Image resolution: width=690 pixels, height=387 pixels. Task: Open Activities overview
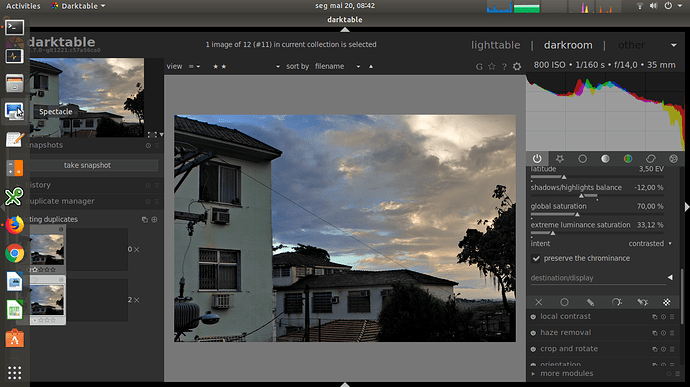click(x=23, y=6)
